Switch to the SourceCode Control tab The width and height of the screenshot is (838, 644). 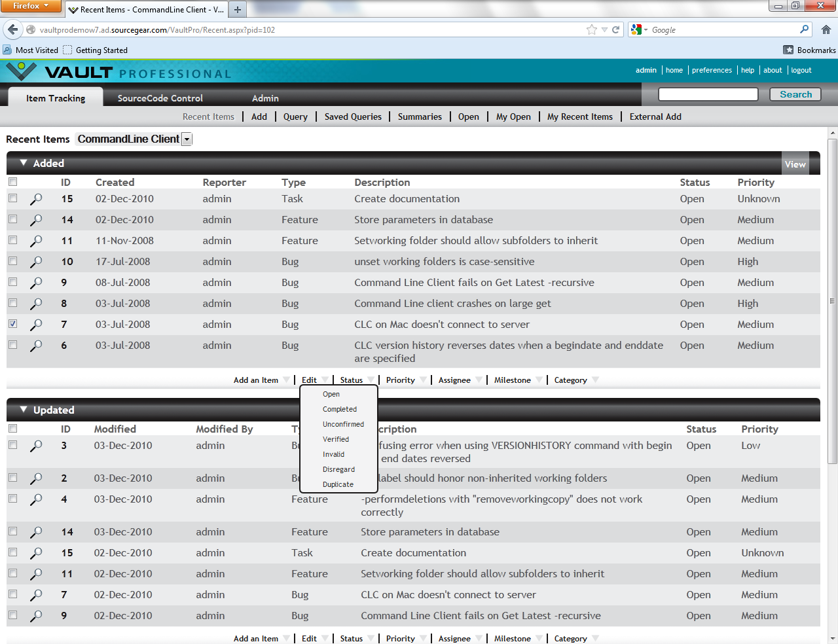(160, 98)
